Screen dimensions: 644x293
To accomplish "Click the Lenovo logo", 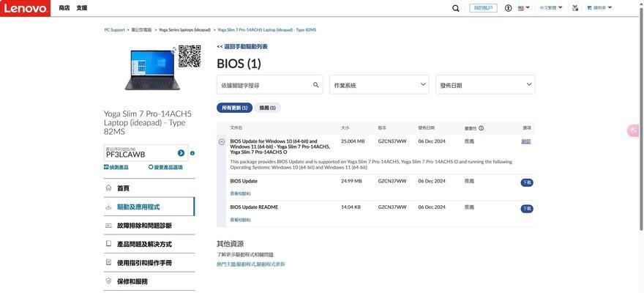I will tap(25, 8).
